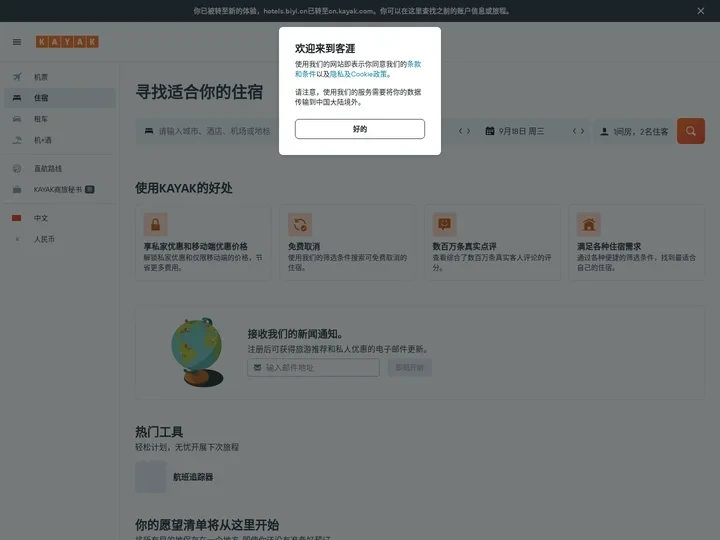Click the red flag icon beside 中文
This screenshot has height=540, width=720.
click(17, 218)
